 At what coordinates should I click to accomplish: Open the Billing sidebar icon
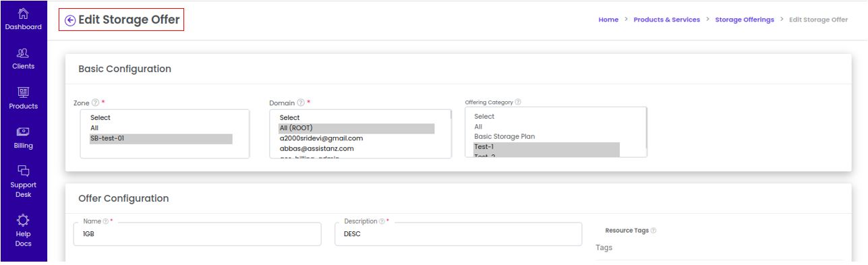[23, 131]
